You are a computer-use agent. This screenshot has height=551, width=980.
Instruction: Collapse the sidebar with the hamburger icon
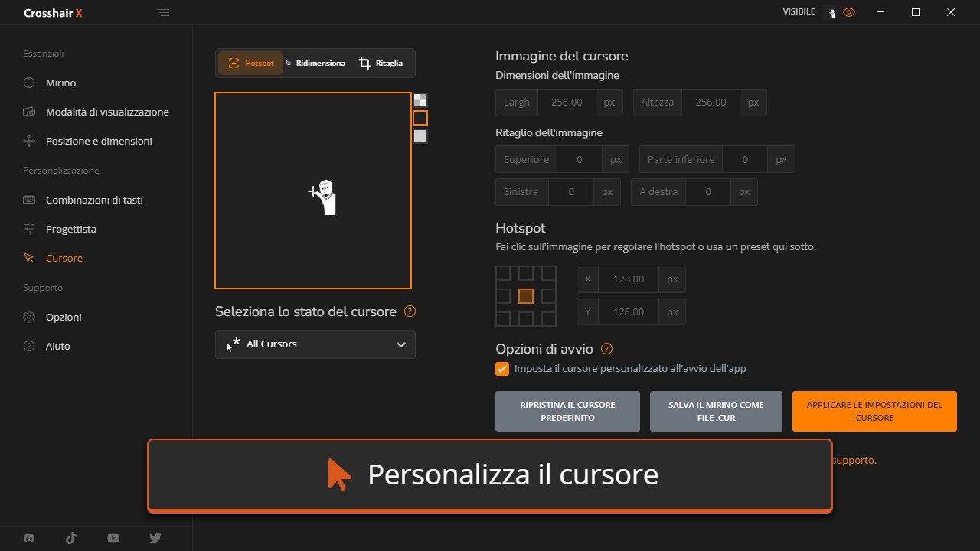163,12
